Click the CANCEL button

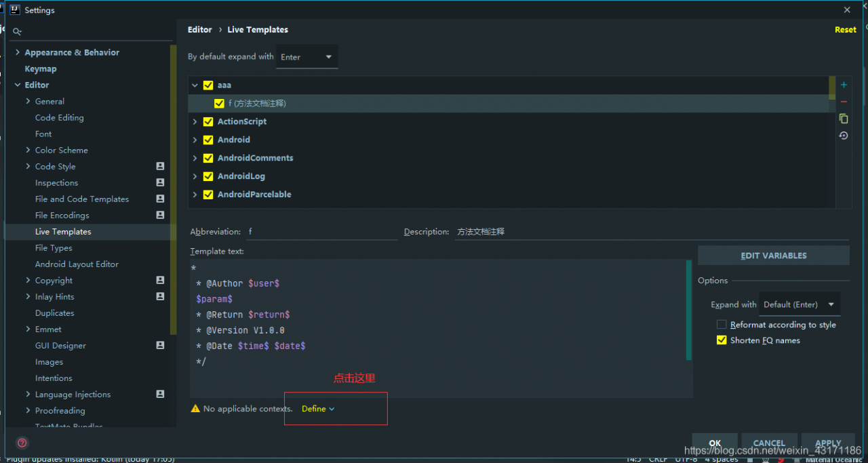[x=769, y=443]
